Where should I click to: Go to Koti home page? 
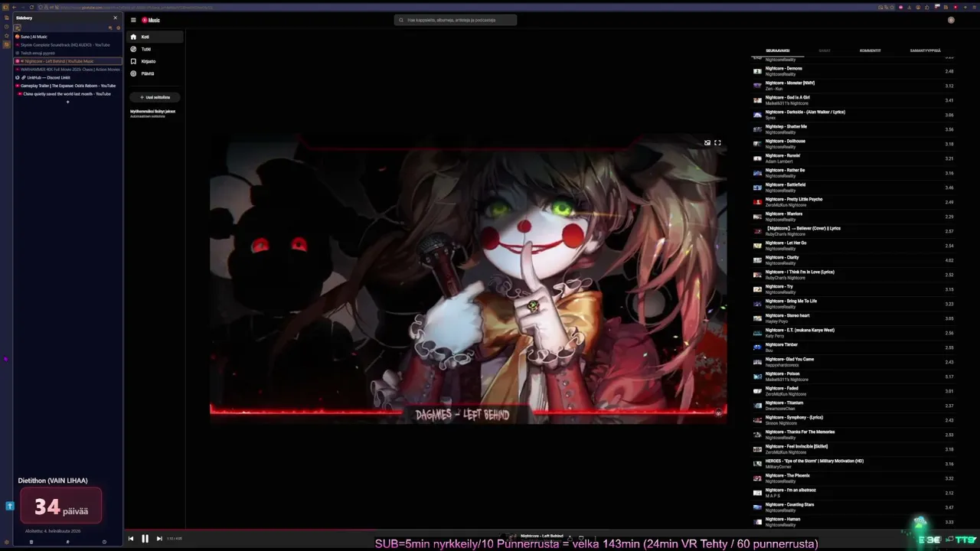[x=156, y=37]
